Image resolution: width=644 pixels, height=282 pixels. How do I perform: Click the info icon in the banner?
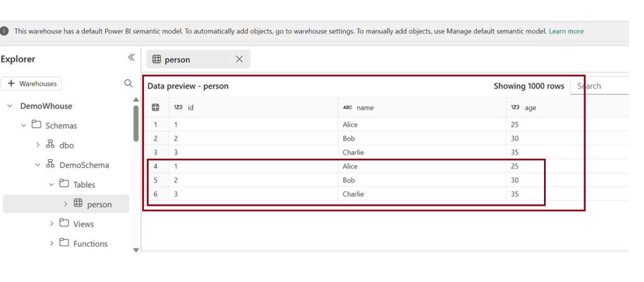(5, 31)
